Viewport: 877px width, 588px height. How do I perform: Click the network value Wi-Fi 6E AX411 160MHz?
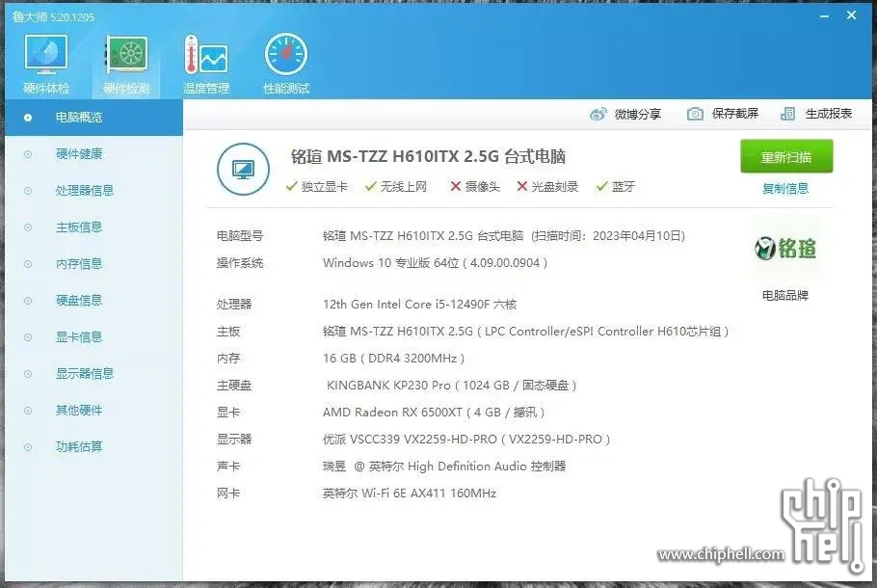(410, 494)
